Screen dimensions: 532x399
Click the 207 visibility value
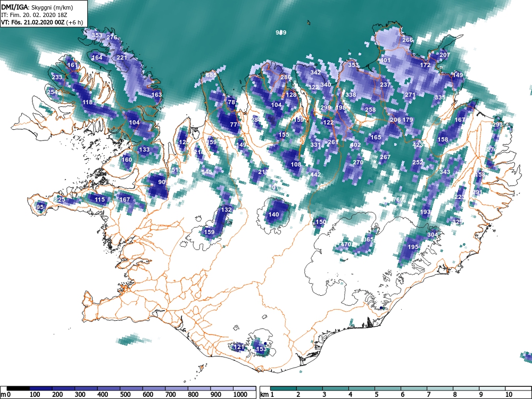pyautogui.click(x=445, y=55)
